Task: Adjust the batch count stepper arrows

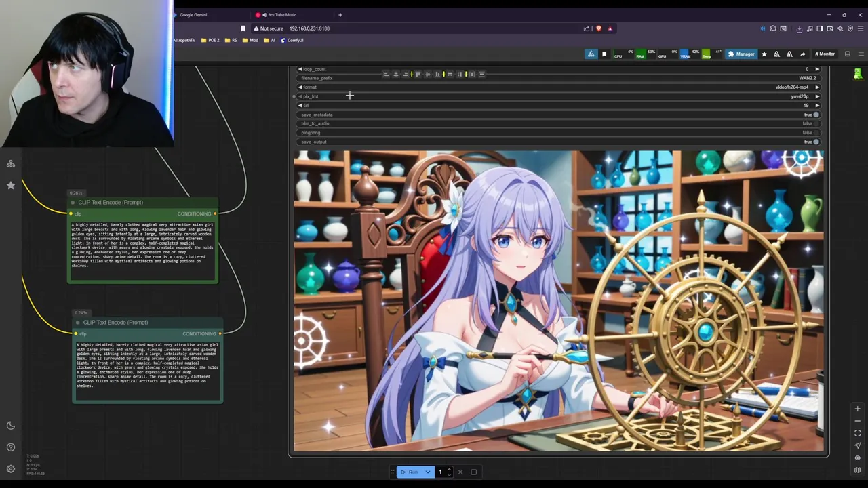Action: point(449,472)
